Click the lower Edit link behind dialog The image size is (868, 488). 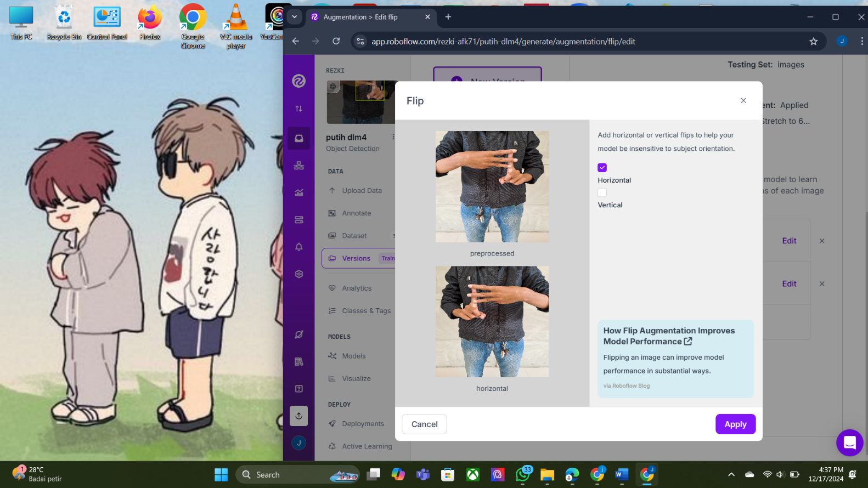pos(789,283)
